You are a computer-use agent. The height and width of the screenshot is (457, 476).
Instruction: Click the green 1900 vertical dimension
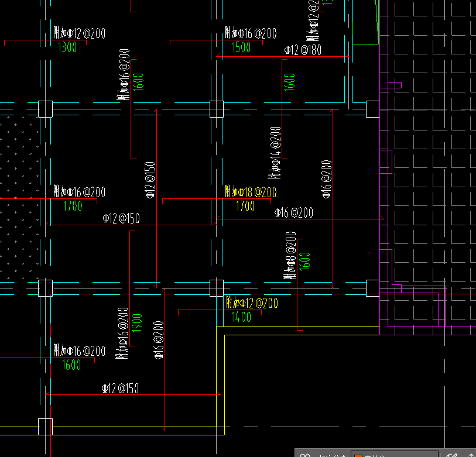point(137,322)
